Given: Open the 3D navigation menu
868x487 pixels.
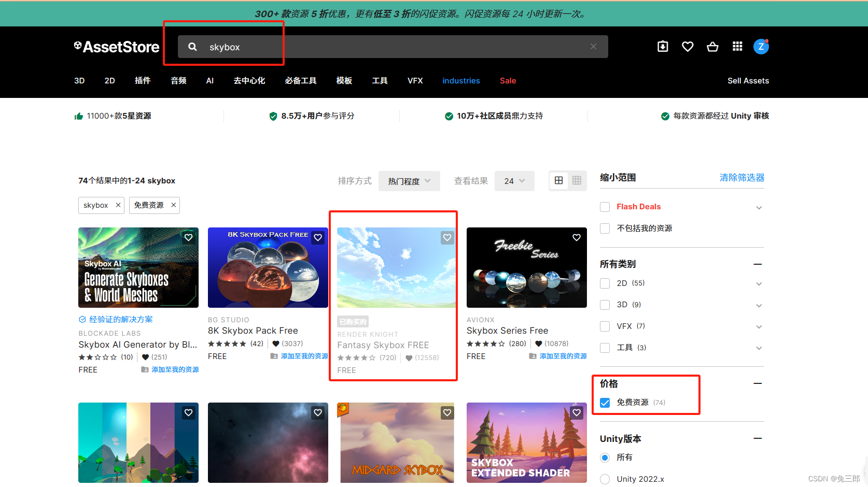Looking at the screenshot, I should point(79,81).
